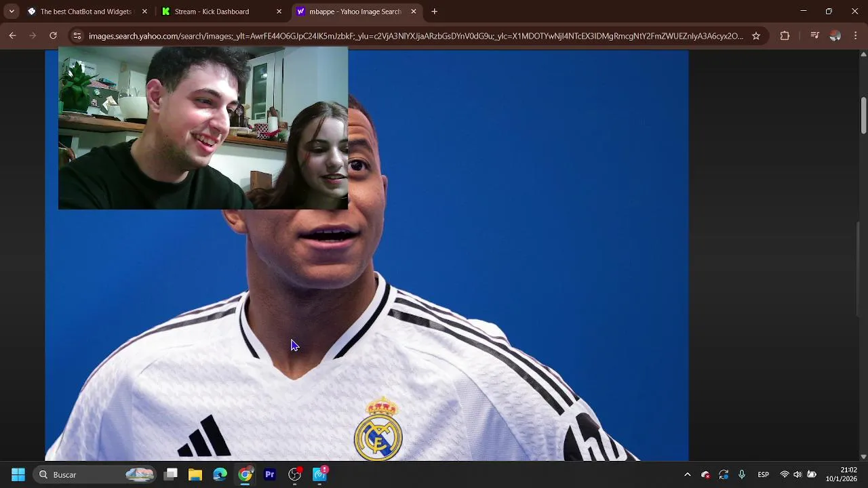Open File Explorer from taskbar
868x488 pixels.
click(195, 474)
